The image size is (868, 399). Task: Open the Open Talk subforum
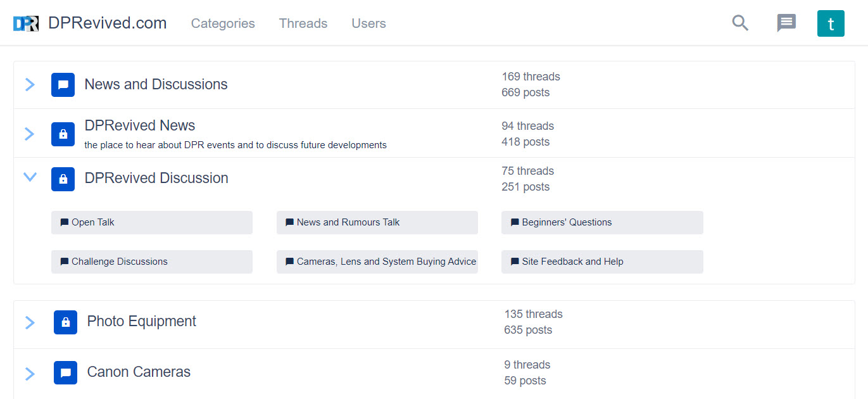point(151,222)
